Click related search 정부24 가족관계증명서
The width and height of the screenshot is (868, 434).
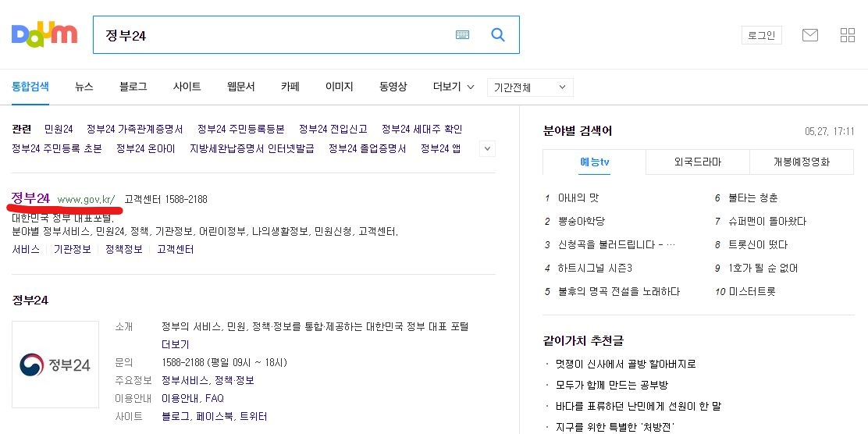coord(134,129)
